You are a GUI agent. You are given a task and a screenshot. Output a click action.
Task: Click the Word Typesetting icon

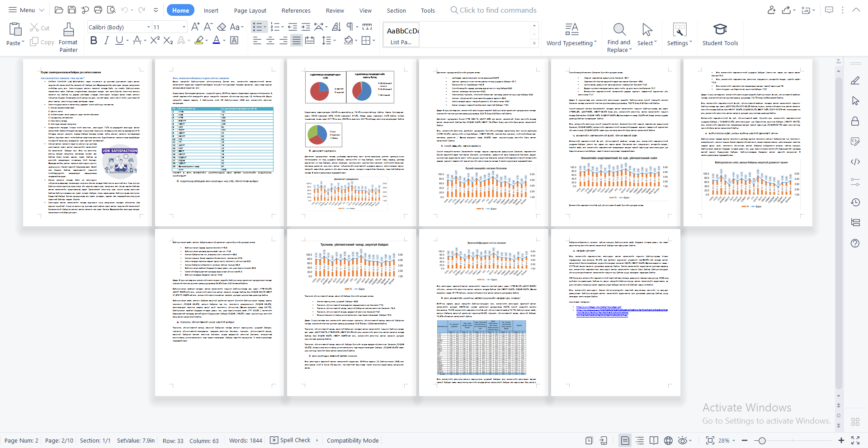(x=571, y=35)
